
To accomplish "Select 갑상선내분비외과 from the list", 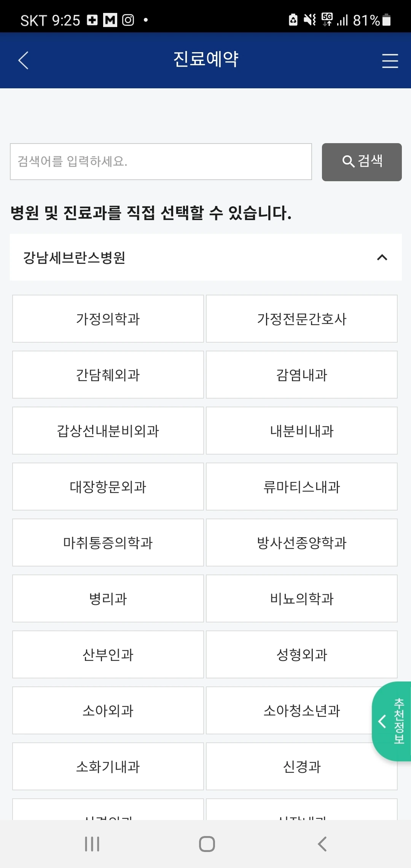I will (108, 431).
